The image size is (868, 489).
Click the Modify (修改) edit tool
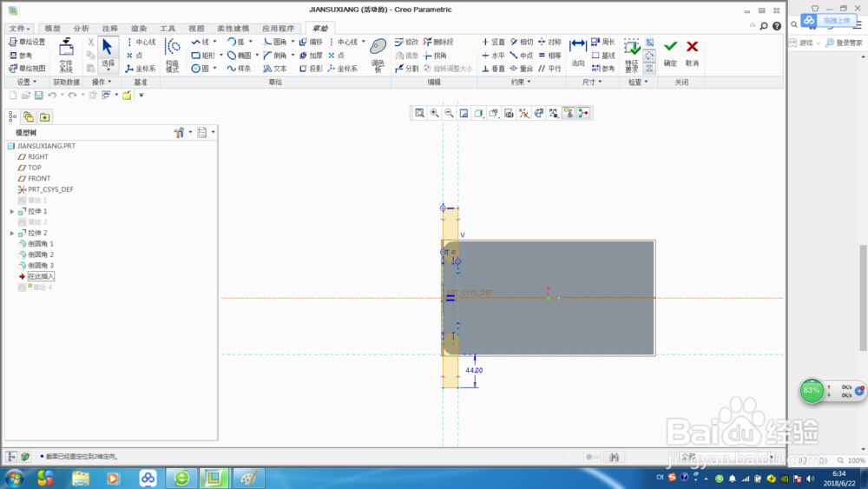(406, 42)
